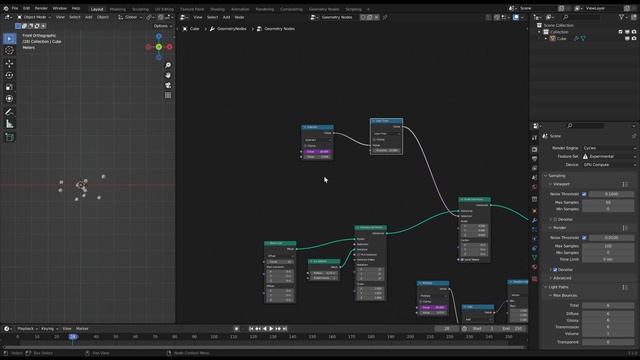Click the outliner filter funnel icon

click(x=621, y=17)
